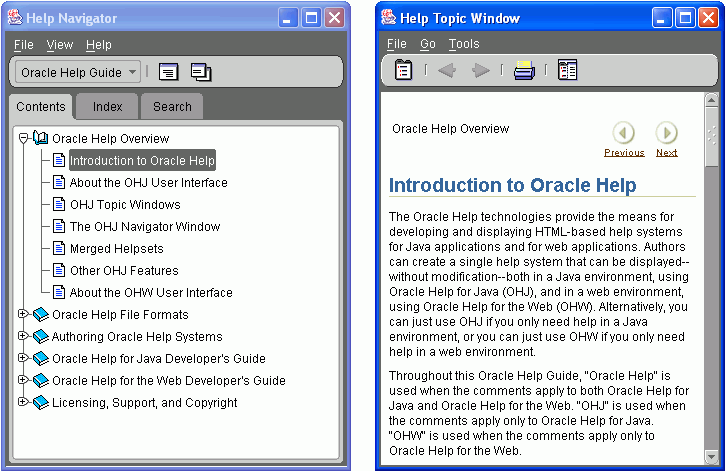The height and width of the screenshot is (471, 726).
Task: Follow the Previous link in the topic
Action: pyautogui.click(x=624, y=153)
